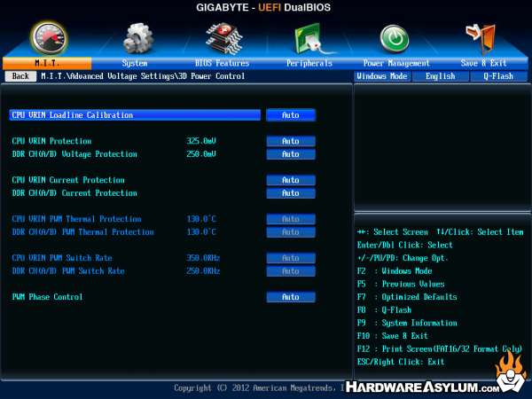The image size is (532, 399).
Task: Open DDR CH(A/B) Voltage Protection Auto option
Action: pos(291,154)
